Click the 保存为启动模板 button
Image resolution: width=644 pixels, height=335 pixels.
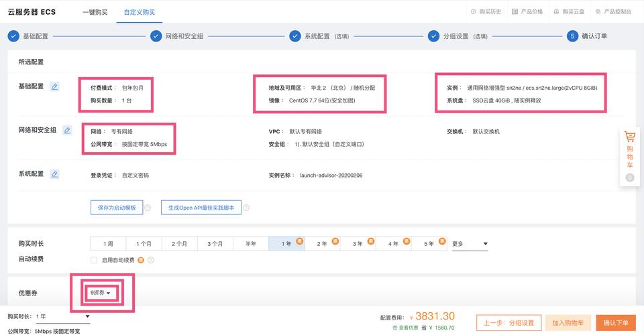tap(117, 208)
